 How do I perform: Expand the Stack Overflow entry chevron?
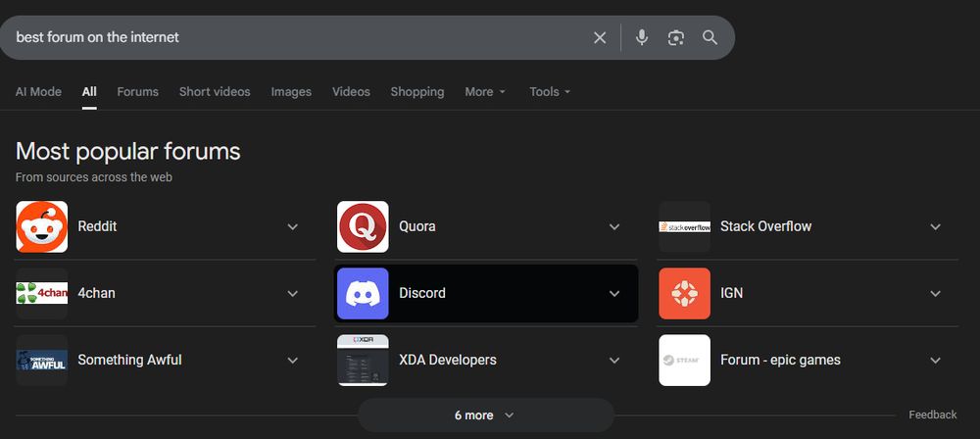[x=935, y=226]
